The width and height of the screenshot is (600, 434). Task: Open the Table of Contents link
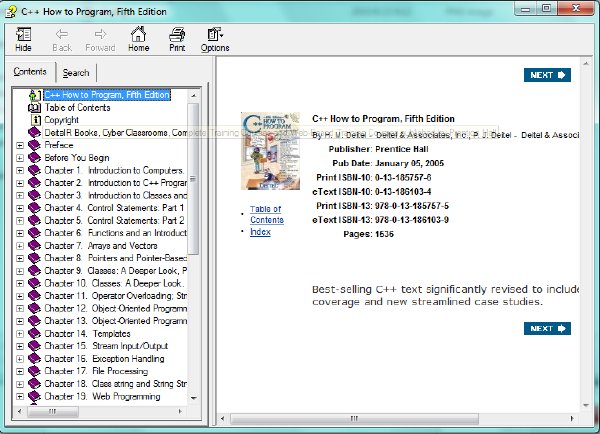coord(267,214)
